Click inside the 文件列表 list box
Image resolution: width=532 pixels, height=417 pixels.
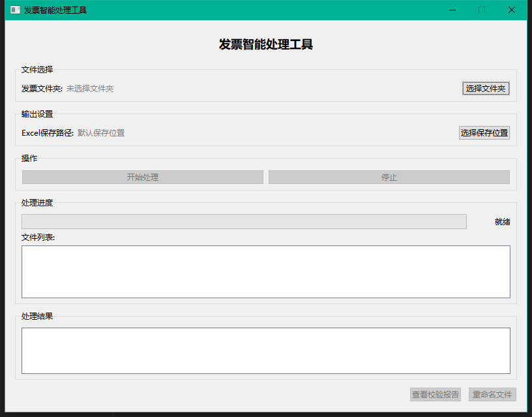[x=265, y=271]
